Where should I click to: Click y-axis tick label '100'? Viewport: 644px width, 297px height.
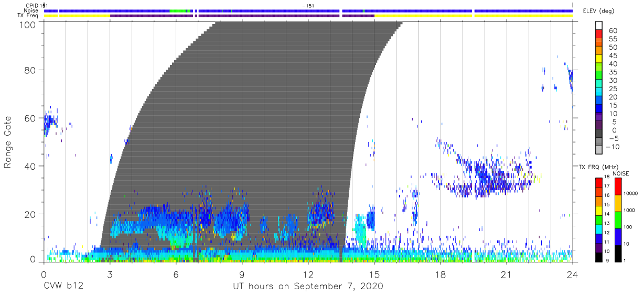tap(28, 24)
